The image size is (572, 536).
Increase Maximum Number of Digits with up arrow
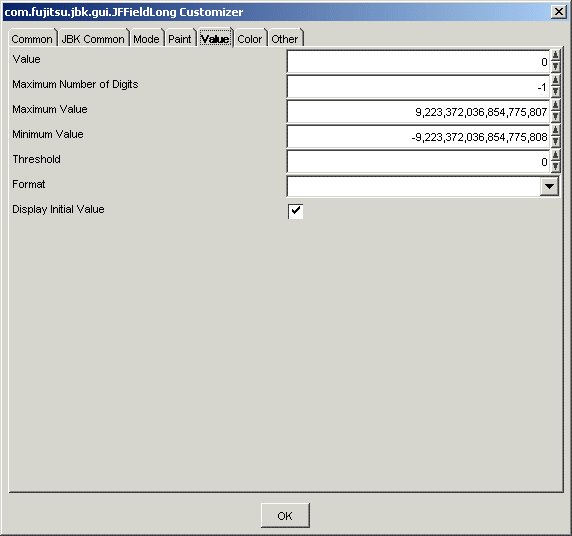point(555,80)
